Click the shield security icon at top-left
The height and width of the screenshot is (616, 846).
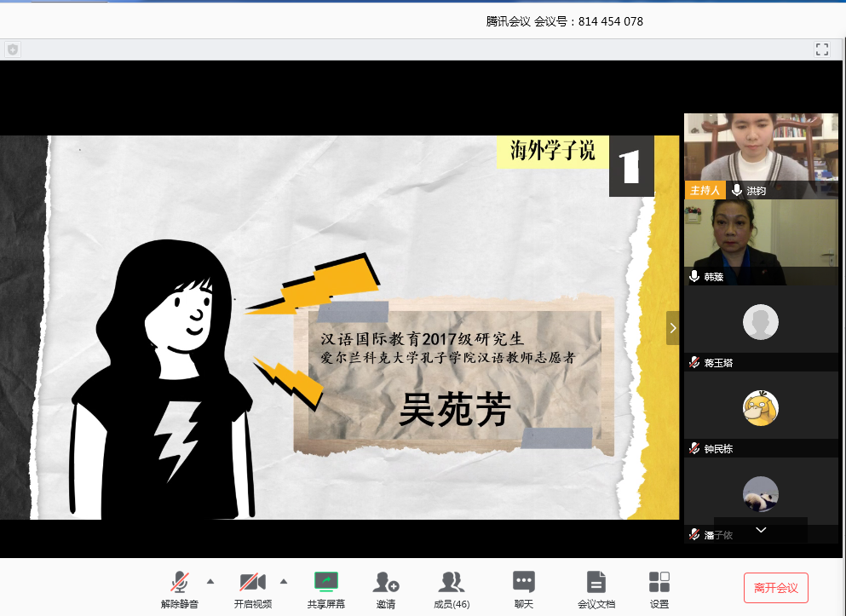tap(12, 49)
